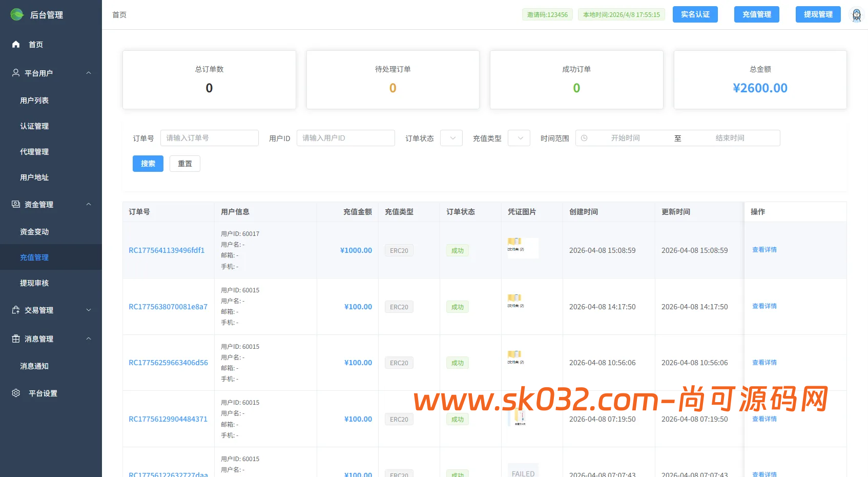Open voucher thumbnail for ¥1000.00 order

[523, 248]
